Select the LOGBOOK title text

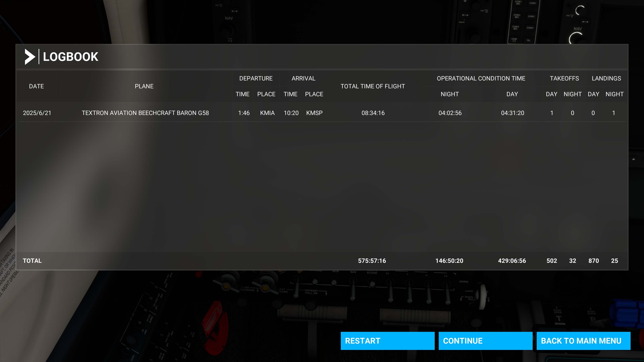tap(70, 57)
